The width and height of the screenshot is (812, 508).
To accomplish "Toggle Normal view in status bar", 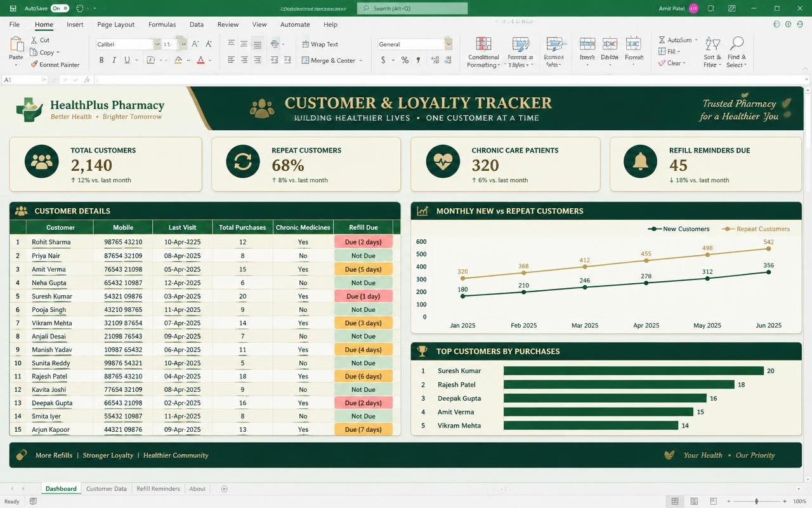I will (x=675, y=502).
